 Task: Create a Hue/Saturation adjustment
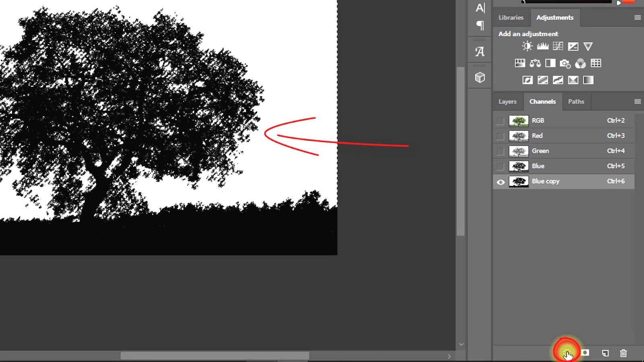point(520,63)
